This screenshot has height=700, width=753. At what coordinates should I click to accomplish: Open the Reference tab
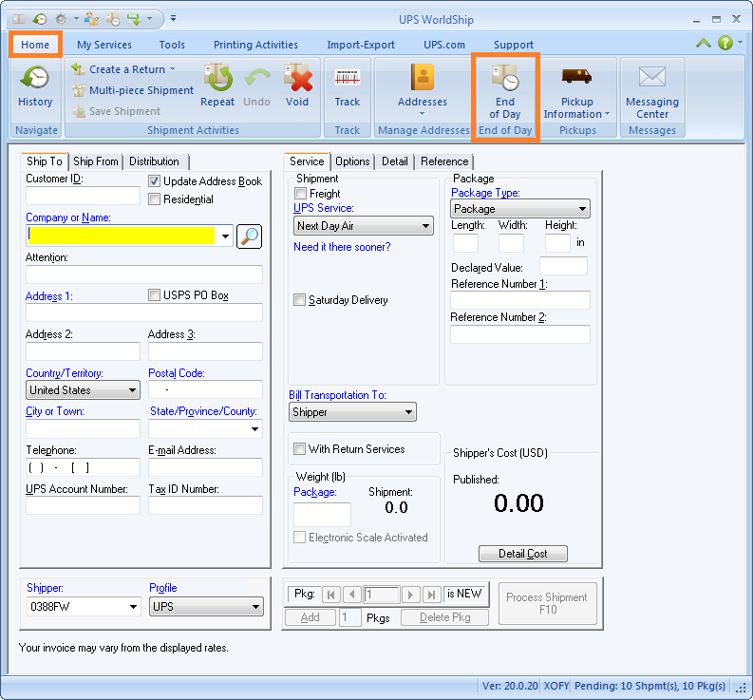point(444,161)
